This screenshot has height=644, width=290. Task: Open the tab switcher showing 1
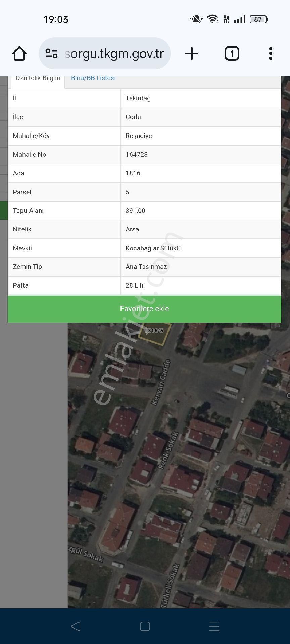point(232,54)
